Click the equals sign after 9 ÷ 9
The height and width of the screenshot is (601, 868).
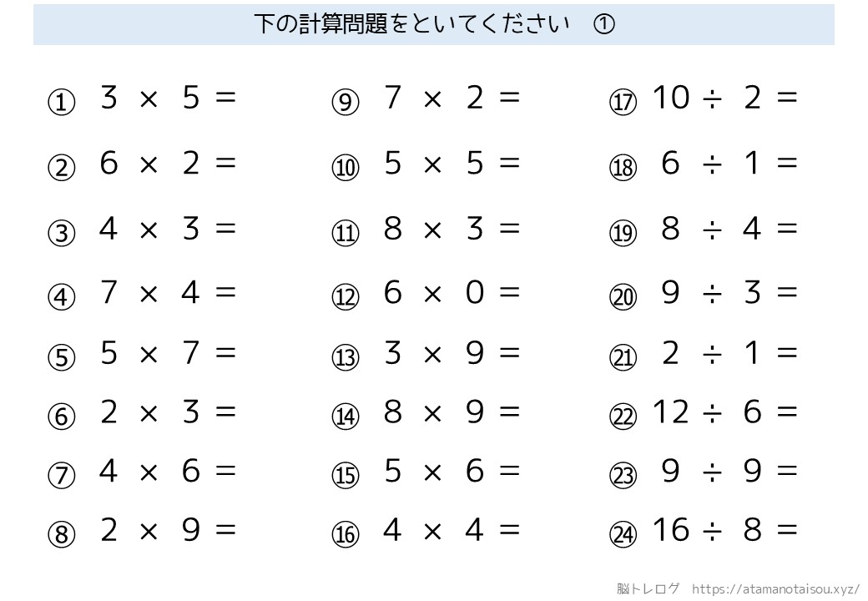(x=787, y=471)
